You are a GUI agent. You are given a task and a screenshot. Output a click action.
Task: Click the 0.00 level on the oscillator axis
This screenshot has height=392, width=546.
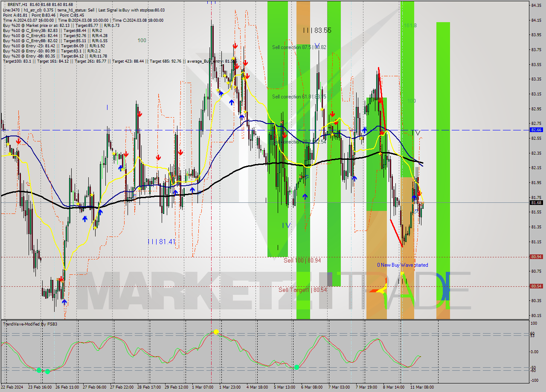point(535,352)
